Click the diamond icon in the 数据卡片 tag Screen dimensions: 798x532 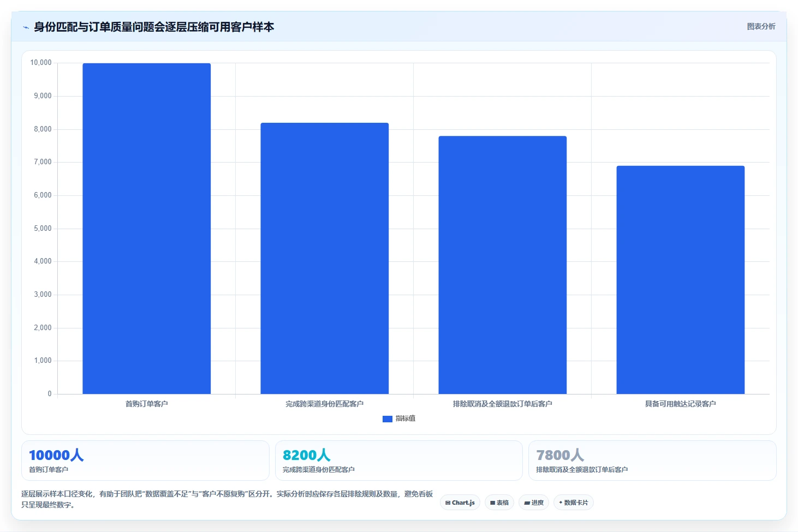coord(561,503)
